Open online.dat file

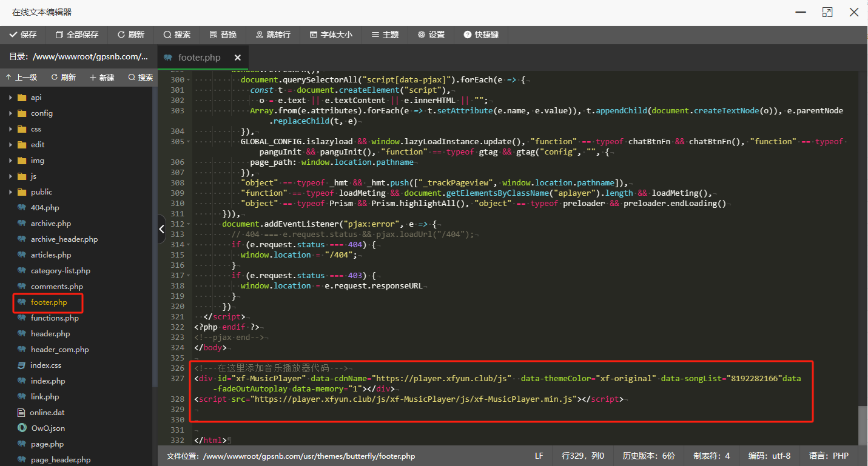pos(47,413)
